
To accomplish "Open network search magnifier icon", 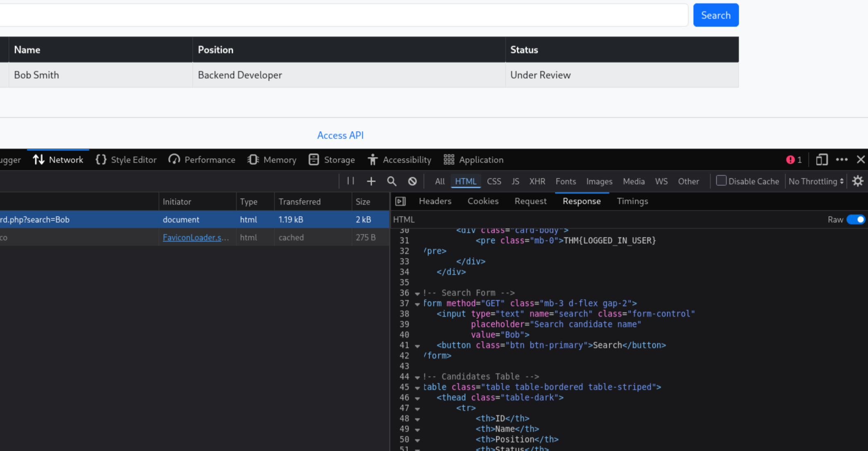I will tap(392, 181).
